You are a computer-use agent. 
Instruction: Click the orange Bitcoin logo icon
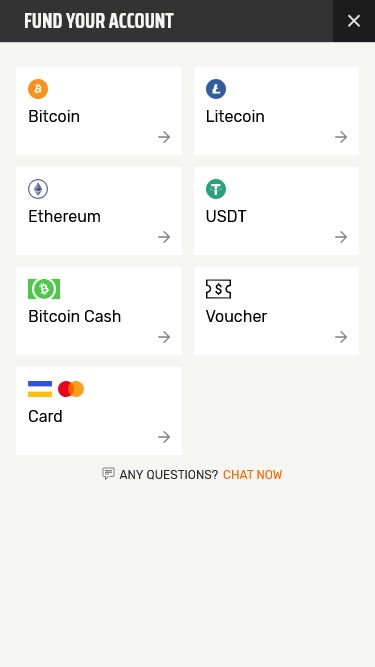[38, 89]
